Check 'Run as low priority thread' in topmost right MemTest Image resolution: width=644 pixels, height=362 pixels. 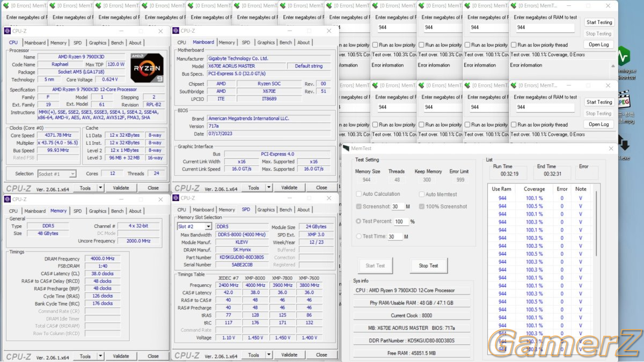(514, 45)
